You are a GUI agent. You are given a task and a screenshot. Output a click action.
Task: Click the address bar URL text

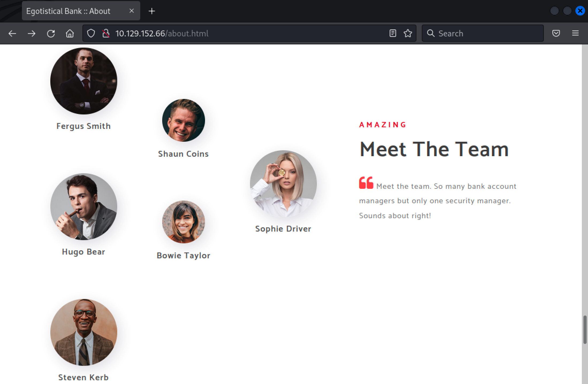[x=162, y=33]
